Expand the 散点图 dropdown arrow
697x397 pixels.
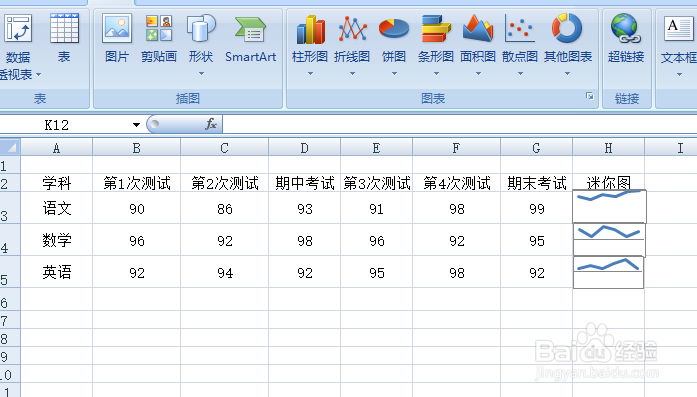tap(520, 73)
